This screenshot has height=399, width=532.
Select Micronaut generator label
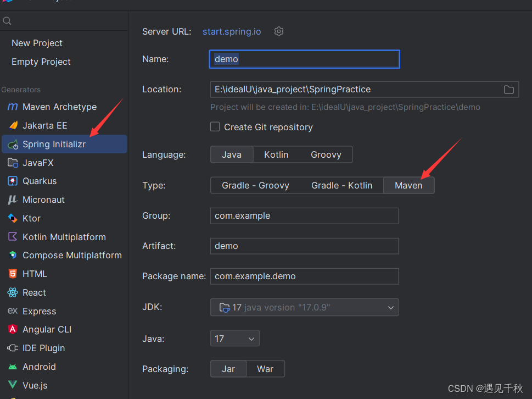tap(43, 199)
